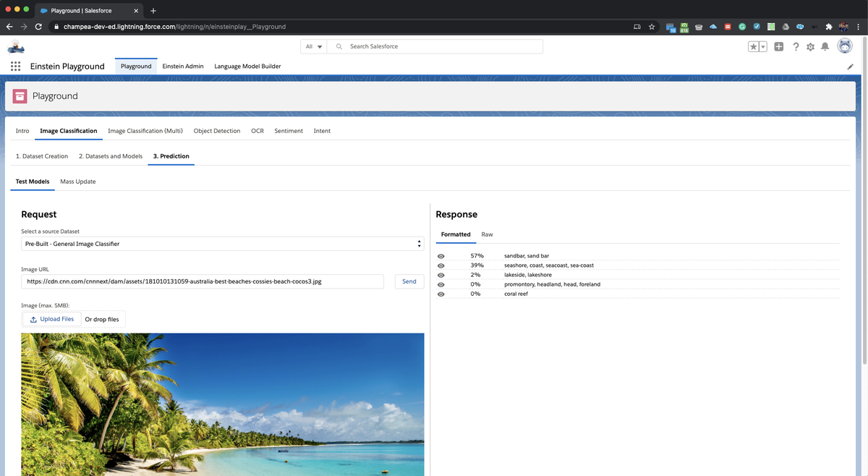Open the Chrome three-dot menu
The height and width of the screenshot is (476, 868).
pyautogui.click(x=859, y=27)
